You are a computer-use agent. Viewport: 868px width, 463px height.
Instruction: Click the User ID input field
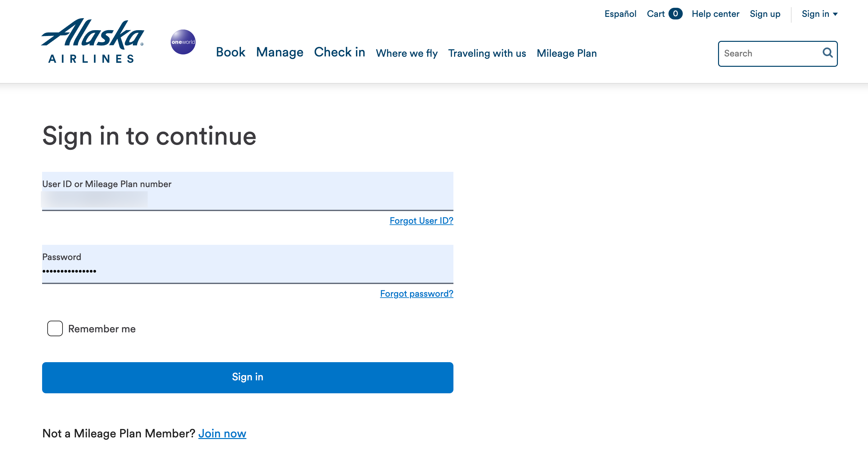[x=247, y=199]
